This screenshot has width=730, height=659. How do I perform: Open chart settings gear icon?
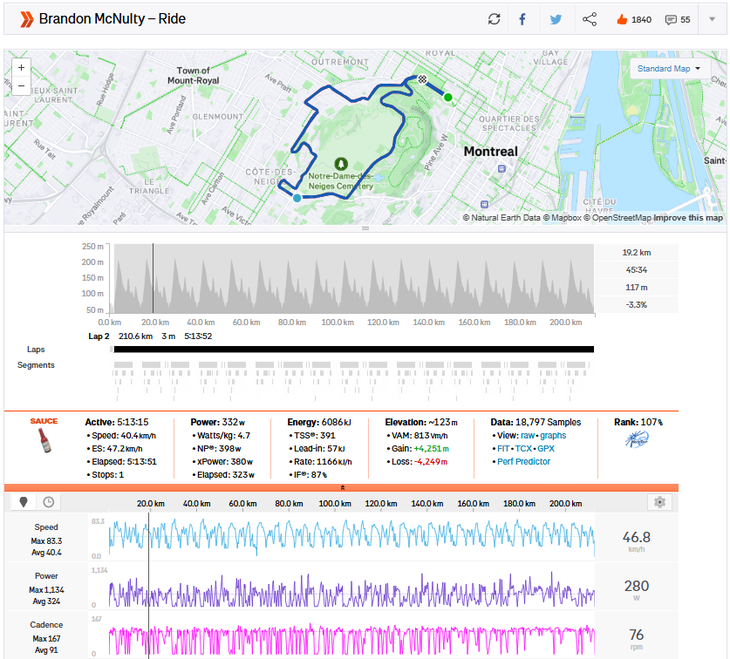[x=658, y=502]
